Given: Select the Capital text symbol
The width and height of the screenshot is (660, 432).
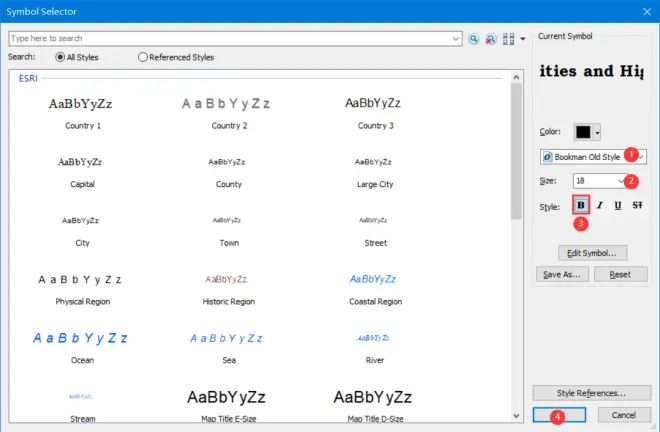Looking at the screenshot, I should [x=82, y=172].
